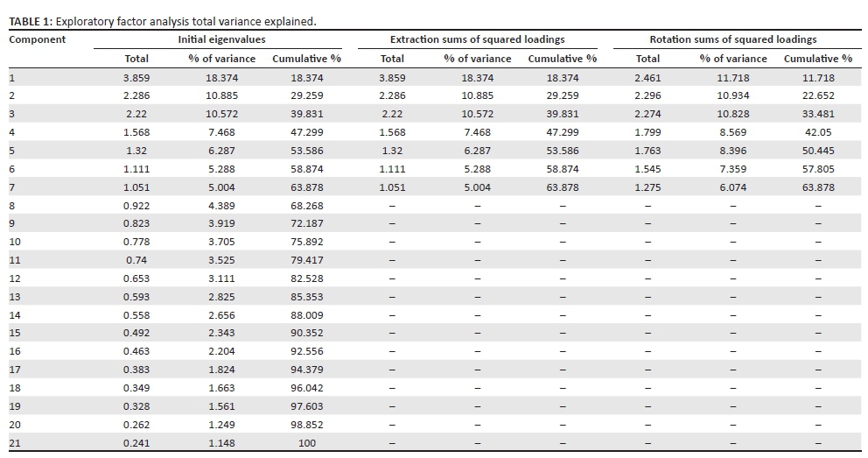Click the rotation cumulative value 42.05
This screenshot has width=868, height=458.
coord(818,132)
